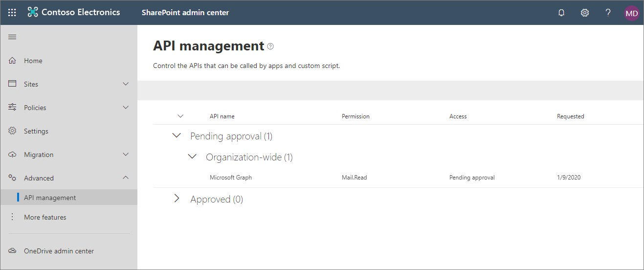Click the Migration label in sidebar

[39, 155]
